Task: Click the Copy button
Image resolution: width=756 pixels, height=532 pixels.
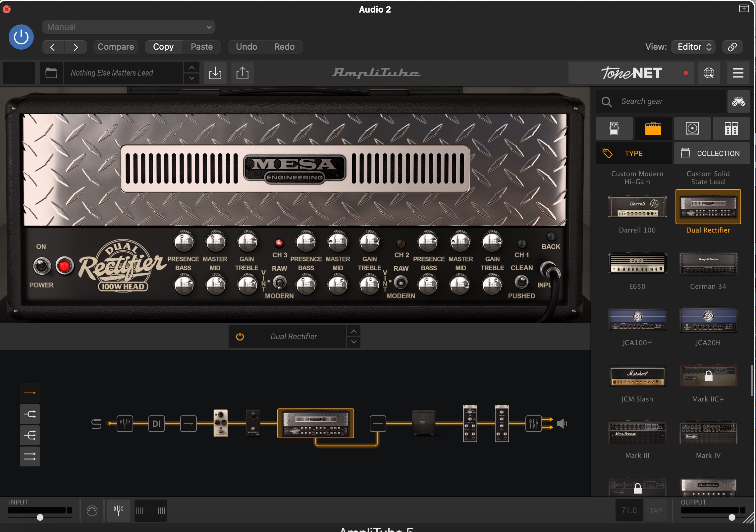Action: click(163, 47)
